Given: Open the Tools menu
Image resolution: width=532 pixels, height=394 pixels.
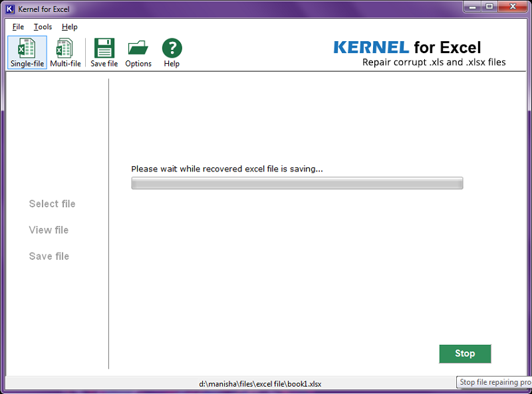Looking at the screenshot, I should 43,27.
